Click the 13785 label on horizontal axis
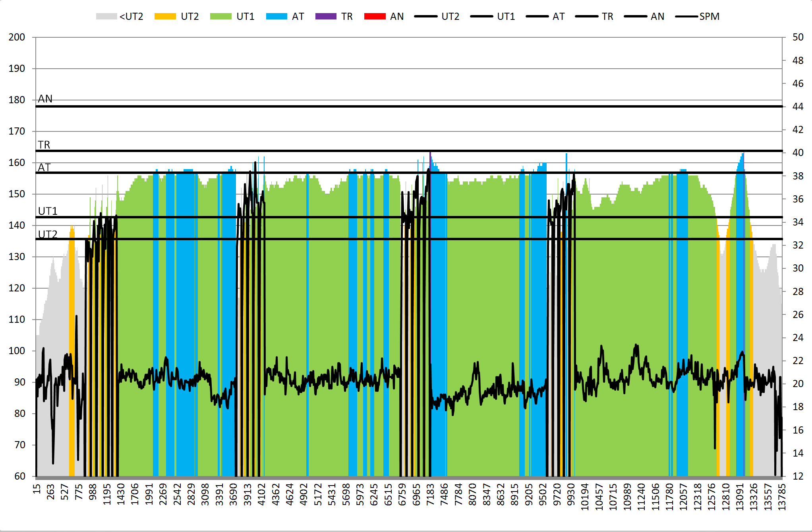The width and height of the screenshot is (812, 532). (x=782, y=497)
